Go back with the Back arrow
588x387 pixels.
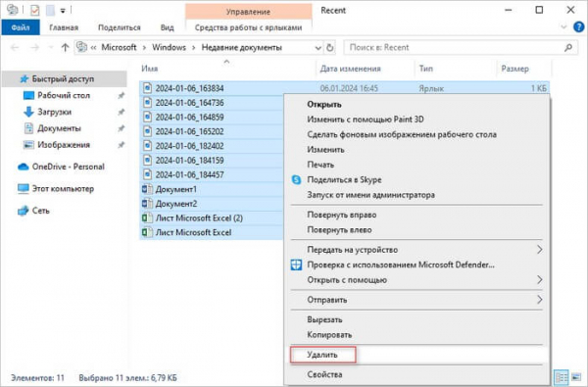tap(15, 48)
